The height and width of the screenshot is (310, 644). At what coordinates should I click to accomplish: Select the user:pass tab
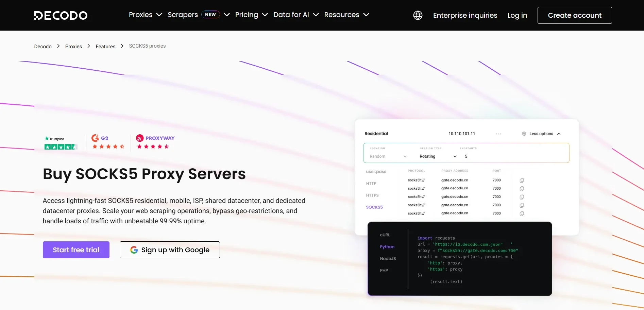click(x=376, y=172)
